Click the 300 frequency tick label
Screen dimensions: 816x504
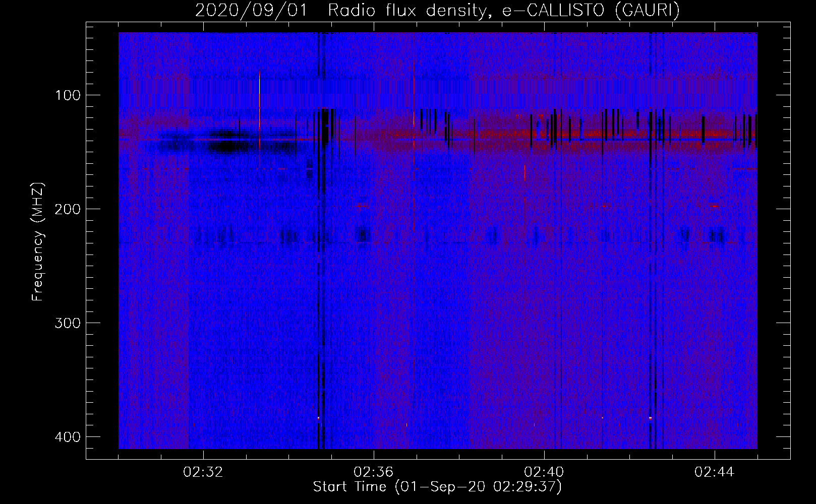click(67, 323)
